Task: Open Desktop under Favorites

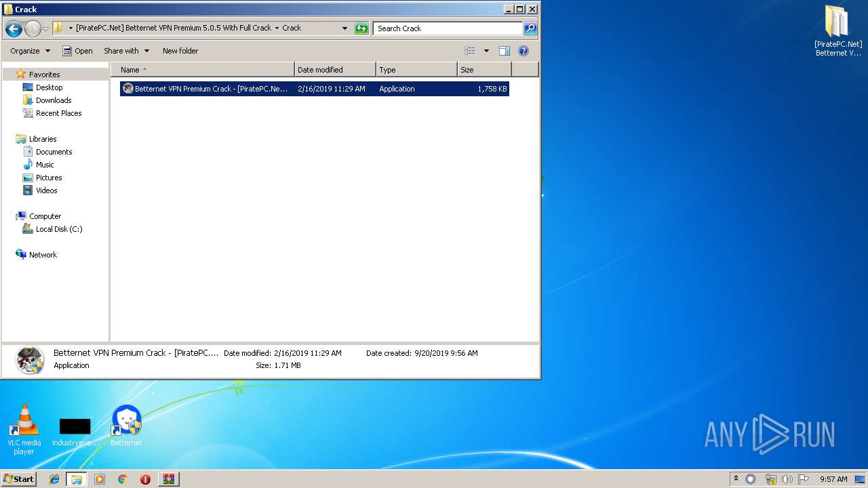Action: pyautogui.click(x=49, y=87)
